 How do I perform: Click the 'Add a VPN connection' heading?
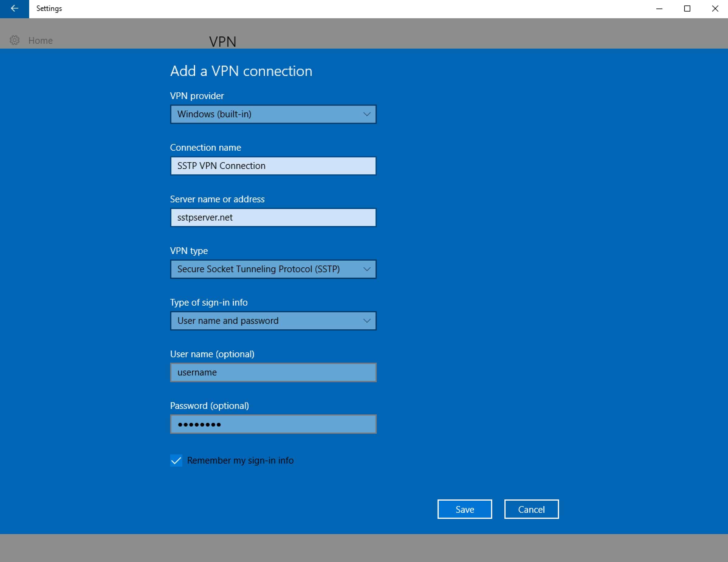click(241, 71)
